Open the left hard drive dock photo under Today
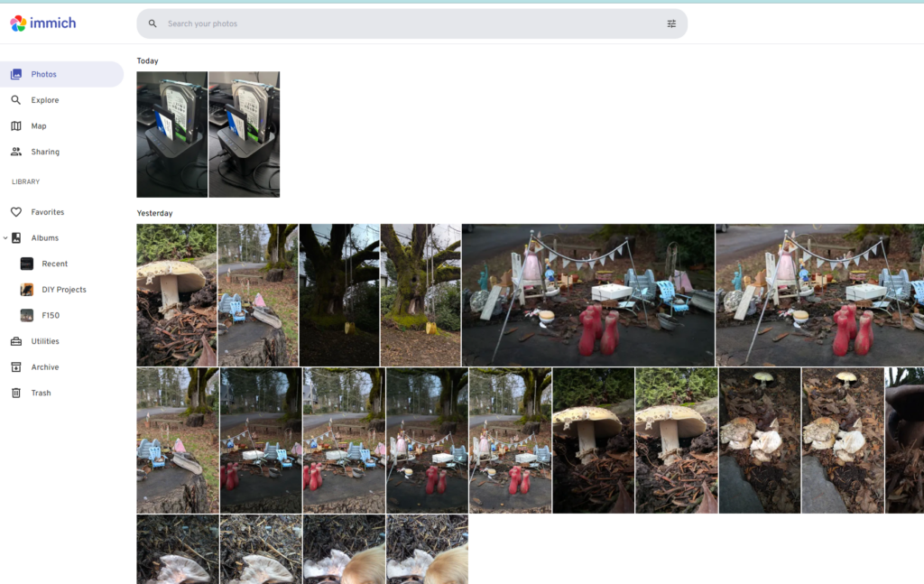 (x=172, y=134)
